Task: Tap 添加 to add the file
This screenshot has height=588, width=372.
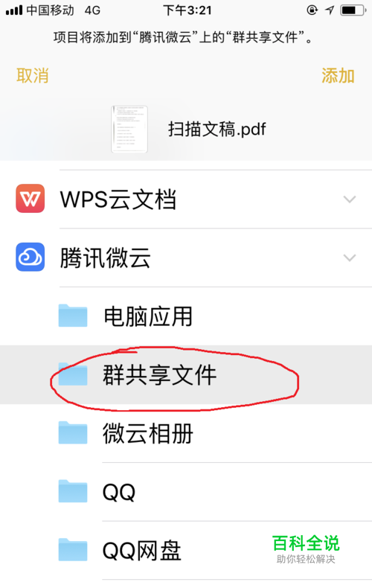Action: (x=338, y=76)
